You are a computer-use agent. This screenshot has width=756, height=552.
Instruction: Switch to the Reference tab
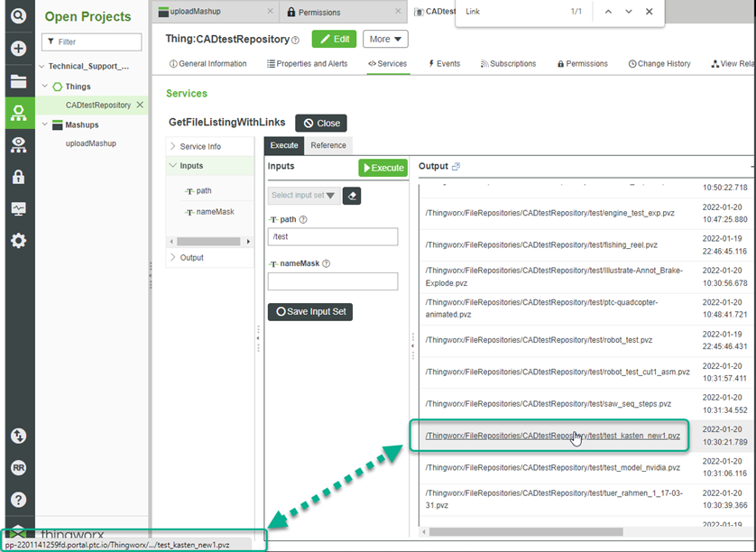click(x=327, y=145)
